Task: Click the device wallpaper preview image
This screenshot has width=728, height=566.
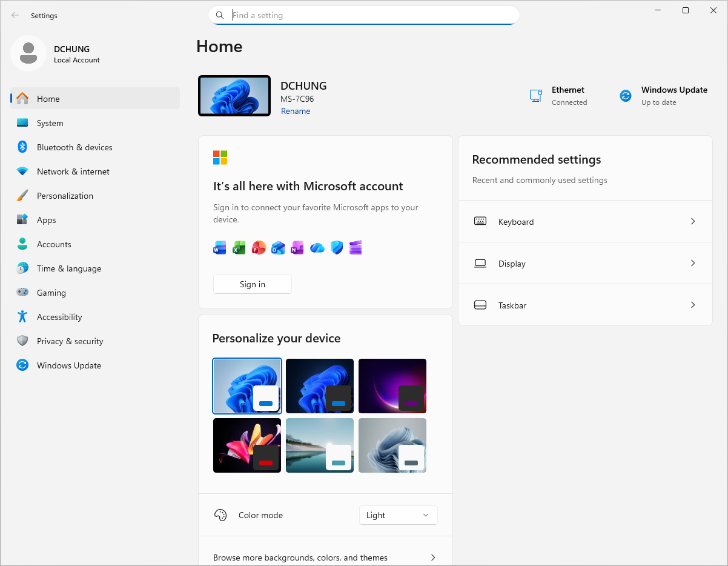Action: coord(234,96)
